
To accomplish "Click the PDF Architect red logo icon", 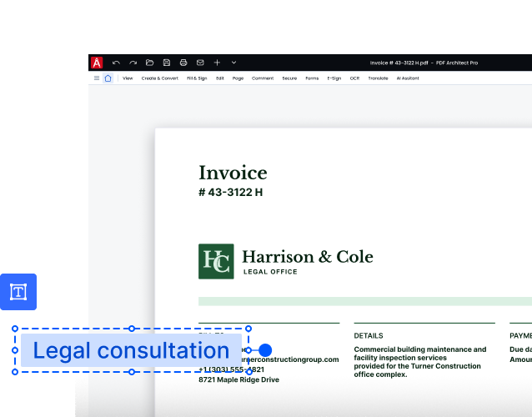I will tap(97, 63).
